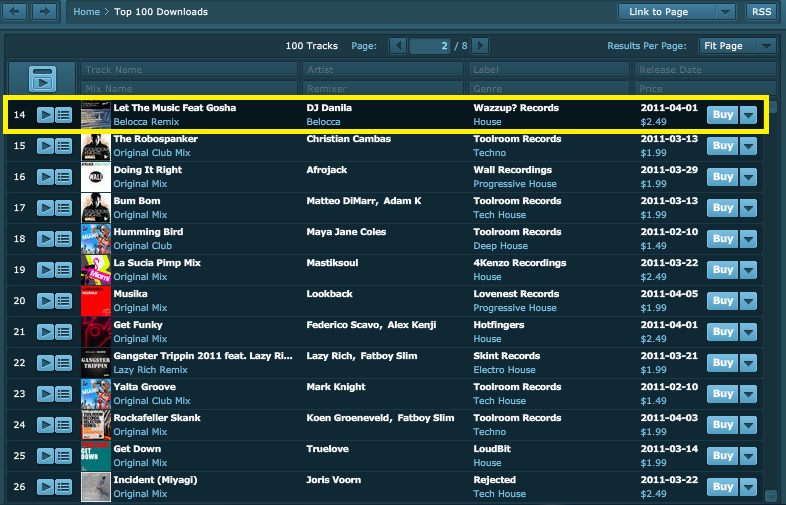Open Gangster Trippin 2011 album thumbnail
The height and width of the screenshot is (505, 786).
96,363
